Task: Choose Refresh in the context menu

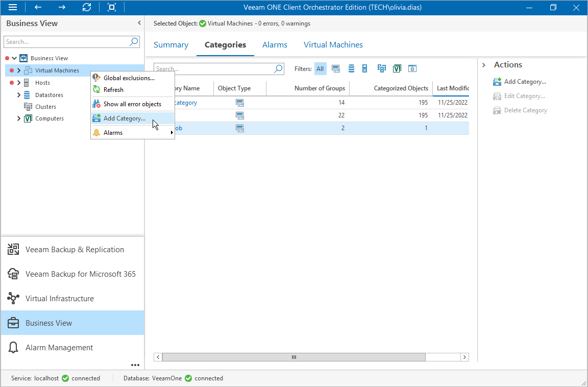Action: (x=133, y=90)
